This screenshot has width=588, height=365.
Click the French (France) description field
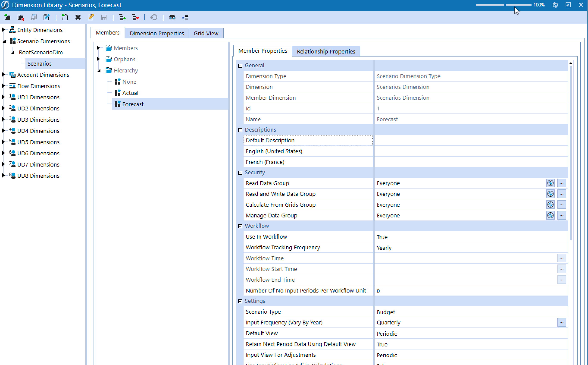471,162
